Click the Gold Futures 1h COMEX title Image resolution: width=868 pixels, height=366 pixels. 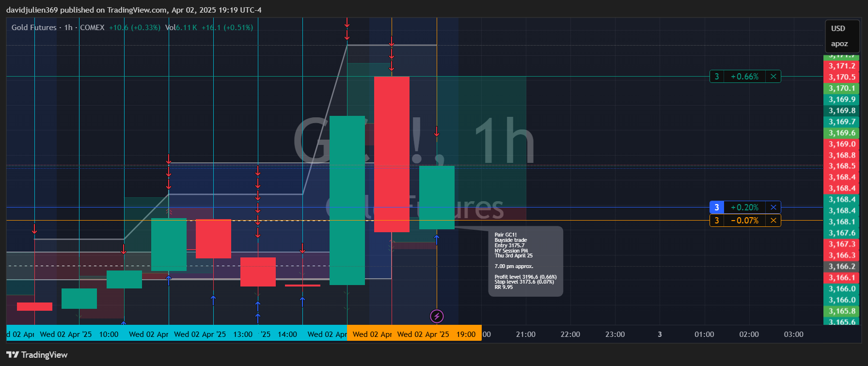[58, 28]
